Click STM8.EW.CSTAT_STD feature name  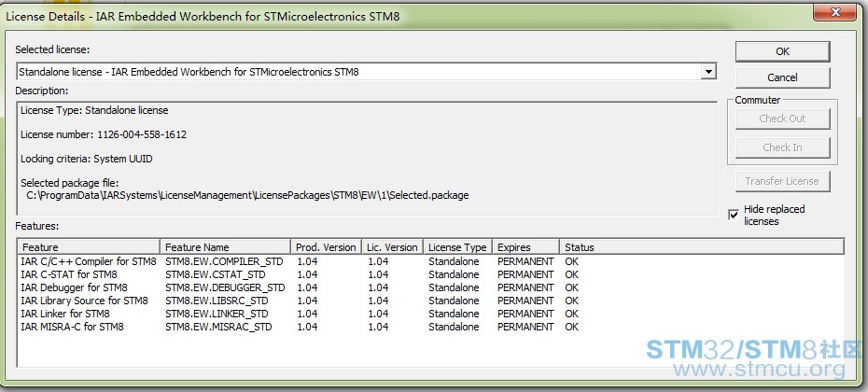point(216,274)
